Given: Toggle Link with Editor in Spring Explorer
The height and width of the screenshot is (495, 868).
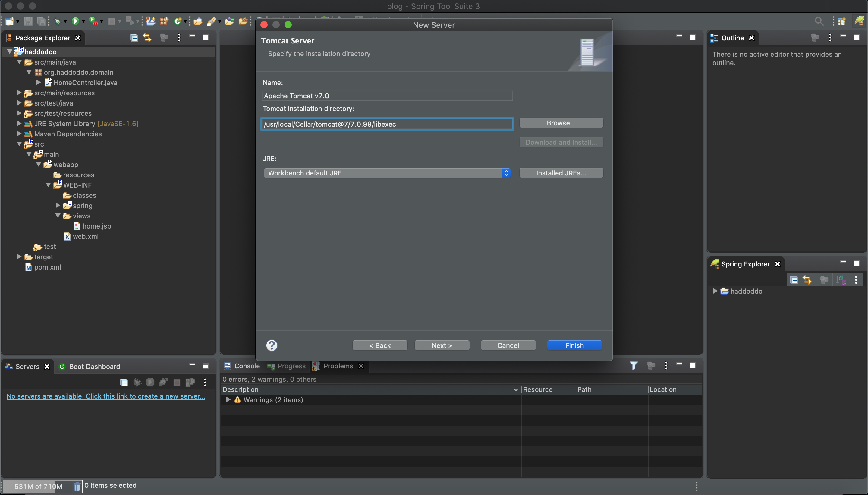Looking at the screenshot, I should point(807,280).
